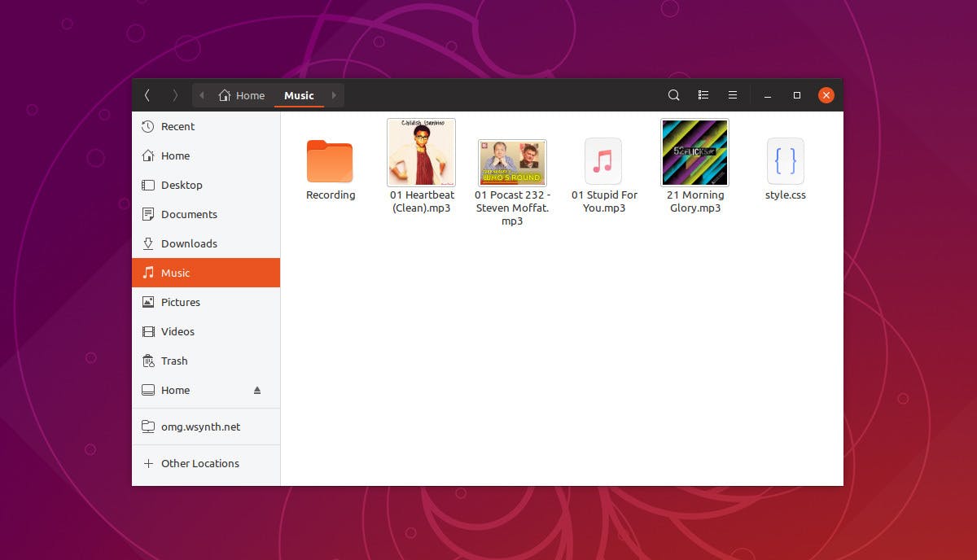Expand the breadcrumb arrow after Music
This screenshot has height=560, width=977.
pos(333,95)
